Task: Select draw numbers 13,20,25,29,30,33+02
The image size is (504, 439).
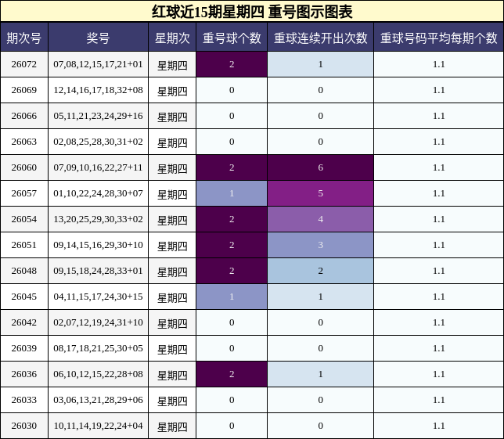Action: click(98, 219)
